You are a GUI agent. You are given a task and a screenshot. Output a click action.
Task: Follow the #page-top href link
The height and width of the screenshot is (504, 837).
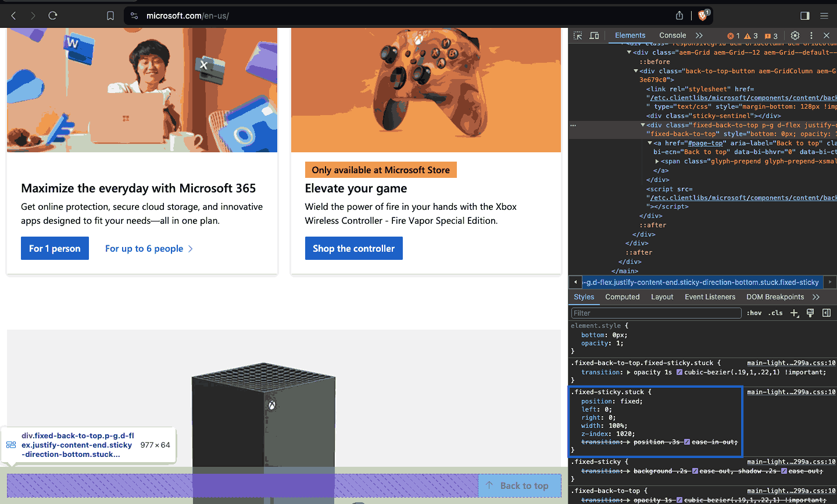click(706, 143)
